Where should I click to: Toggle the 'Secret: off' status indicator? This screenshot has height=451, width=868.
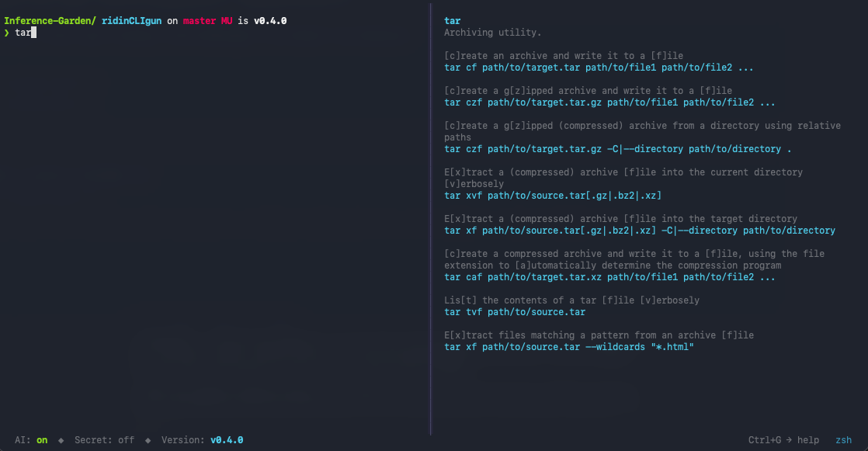coord(105,440)
